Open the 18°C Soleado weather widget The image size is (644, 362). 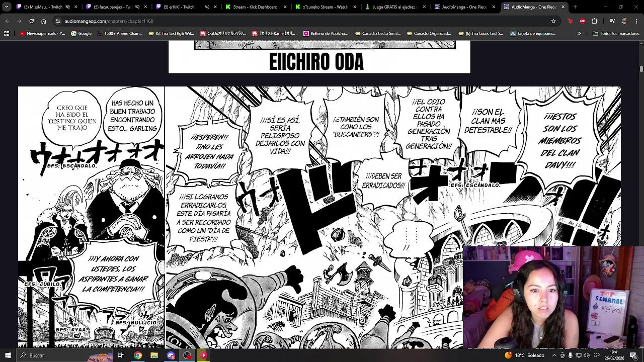click(x=524, y=355)
